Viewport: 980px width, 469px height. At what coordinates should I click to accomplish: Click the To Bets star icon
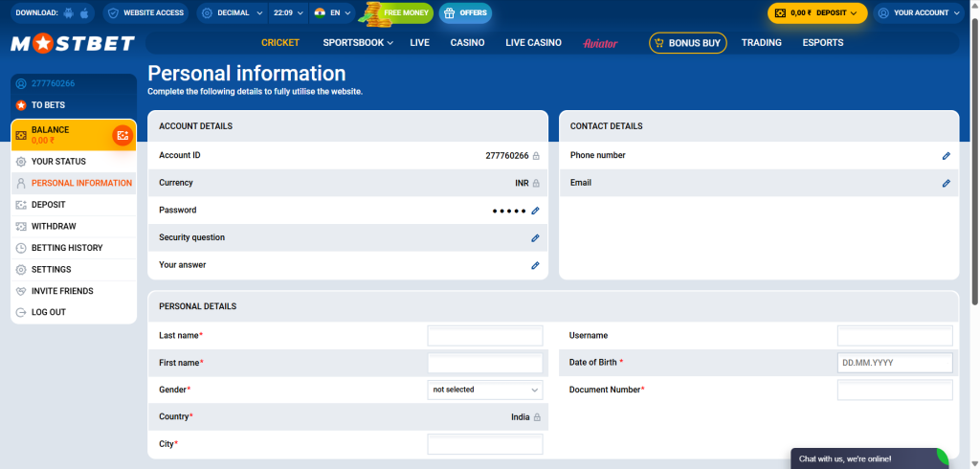point(21,105)
